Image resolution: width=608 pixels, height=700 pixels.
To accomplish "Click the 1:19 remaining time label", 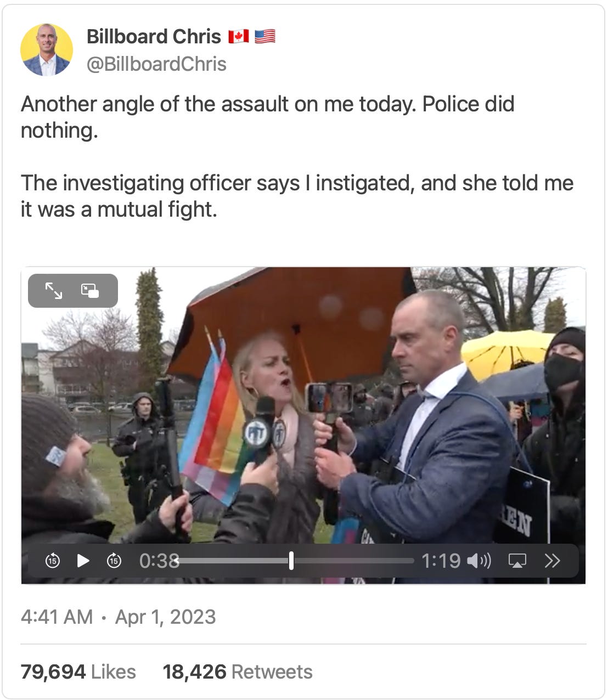I will (441, 561).
